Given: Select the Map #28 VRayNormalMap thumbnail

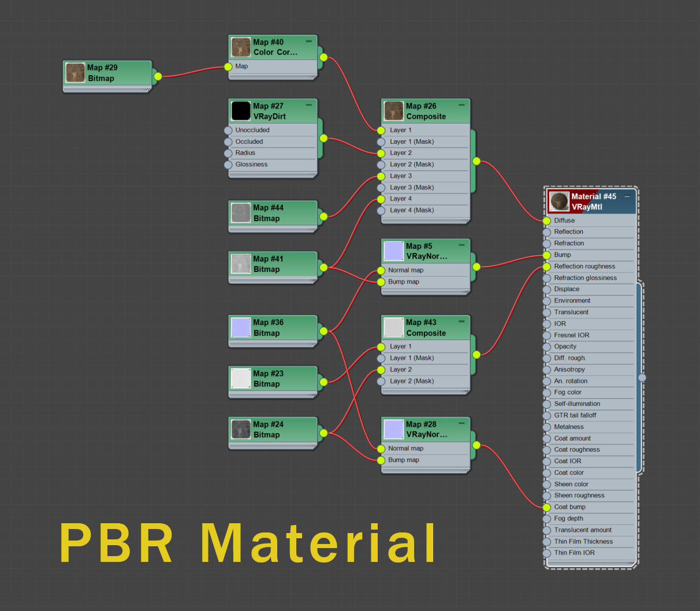Looking at the screenshot, I should (394, 429).
